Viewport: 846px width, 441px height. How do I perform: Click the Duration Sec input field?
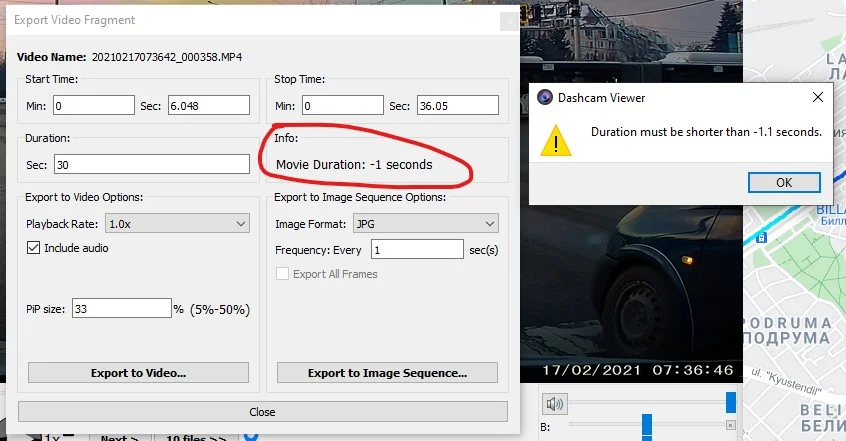coord(151,164)
